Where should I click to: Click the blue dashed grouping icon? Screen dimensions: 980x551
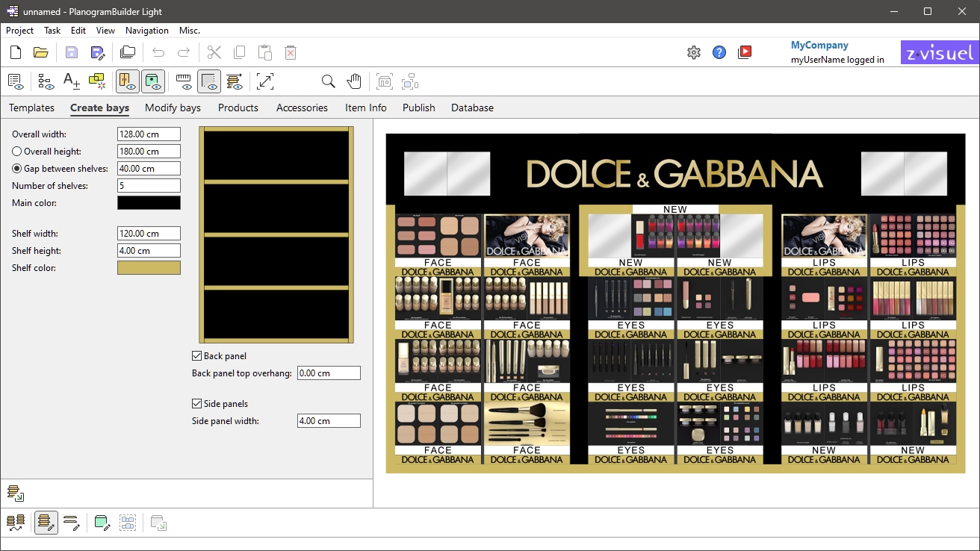point(128,523)
